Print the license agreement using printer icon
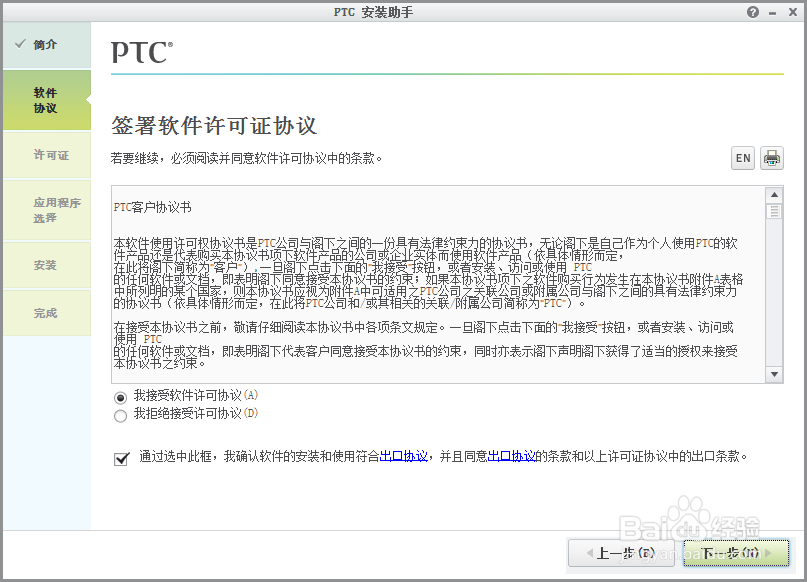The height and width of the screenshot is (582, 807). click(x=771, y=158)
